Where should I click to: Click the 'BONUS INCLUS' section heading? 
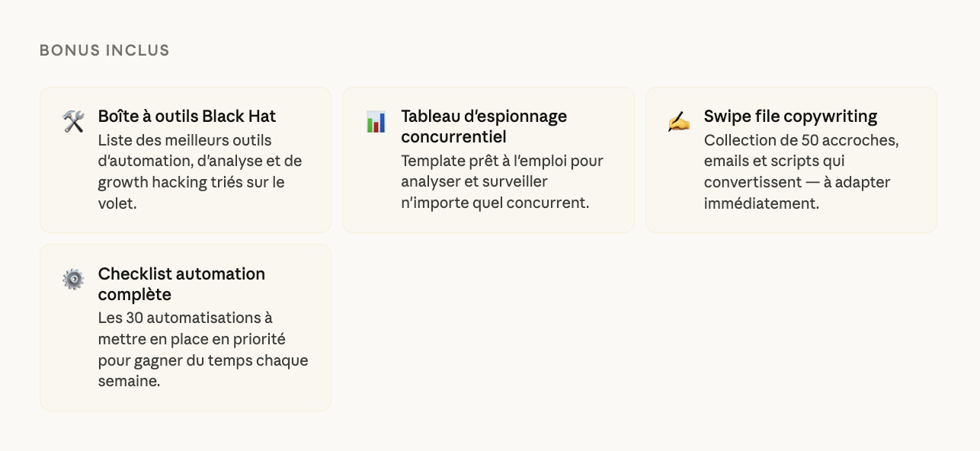pyautogui.click(x=104, y=51)
